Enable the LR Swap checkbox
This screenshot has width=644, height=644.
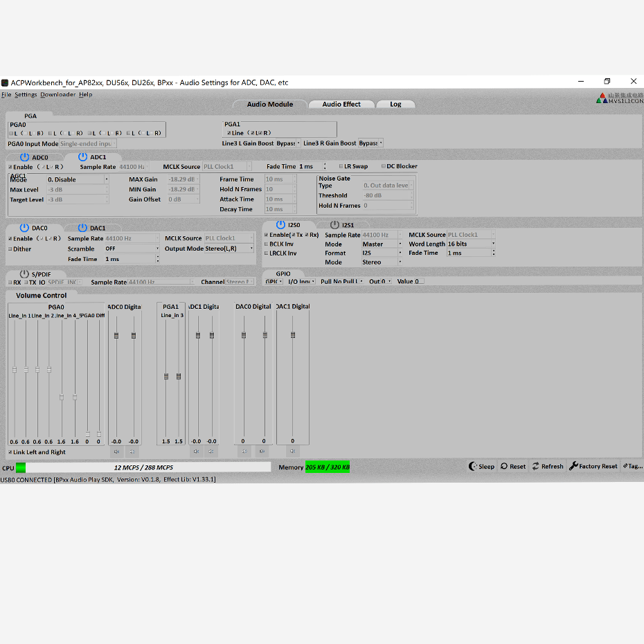[339, 166]
